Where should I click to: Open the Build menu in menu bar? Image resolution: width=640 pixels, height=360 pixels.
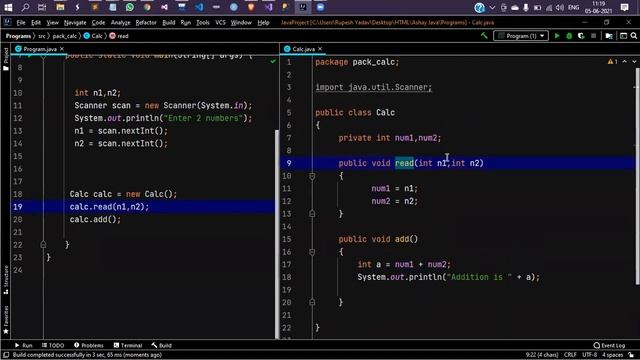[x=169, y=22]
